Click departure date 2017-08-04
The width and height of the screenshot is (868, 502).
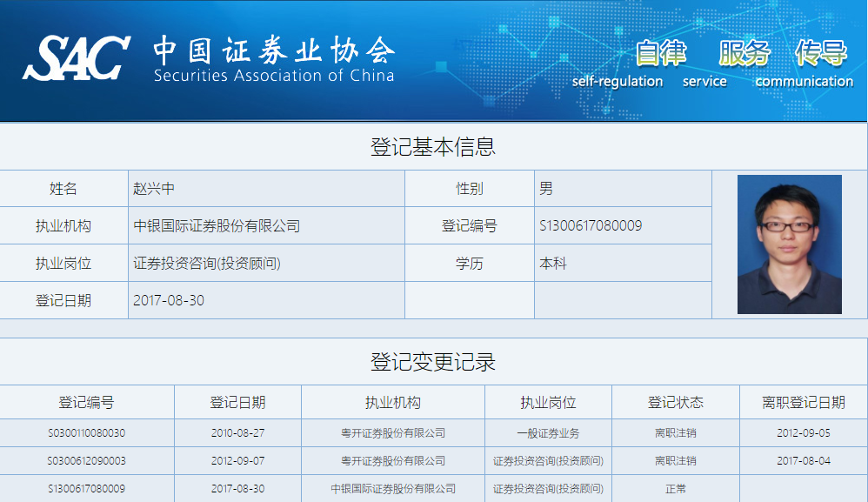pos(803,461)
